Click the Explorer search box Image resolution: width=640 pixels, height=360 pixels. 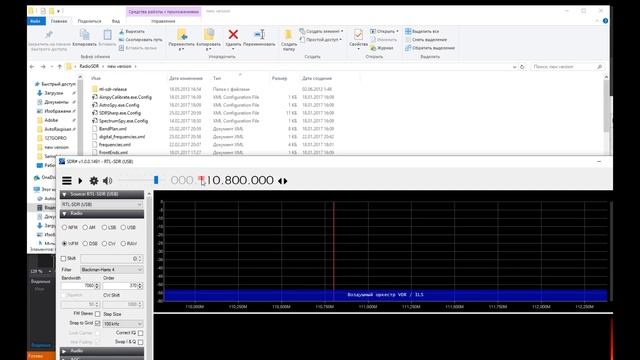pyautogui.click(x=567, y=67)
